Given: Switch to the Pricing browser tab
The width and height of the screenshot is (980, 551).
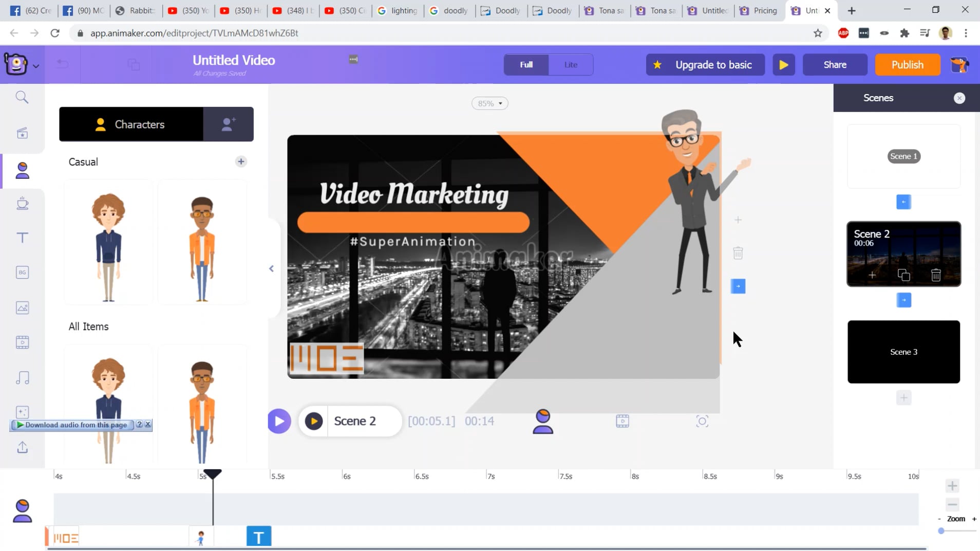Looking at the screenshot, I should (759, 10).
